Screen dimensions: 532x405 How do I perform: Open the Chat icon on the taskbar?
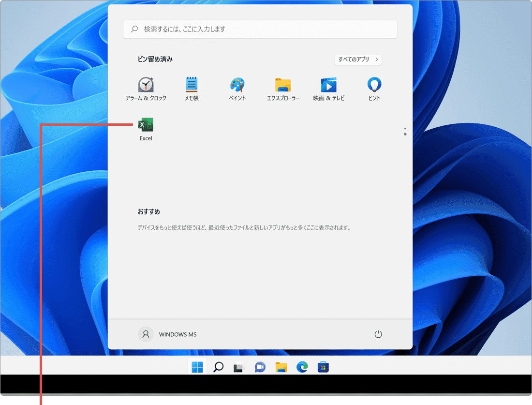tap(260, 367)
